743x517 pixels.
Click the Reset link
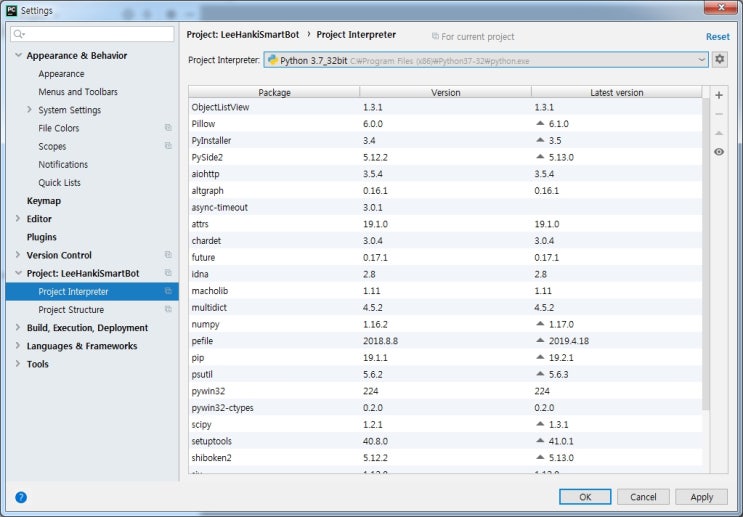coord(717,36)
